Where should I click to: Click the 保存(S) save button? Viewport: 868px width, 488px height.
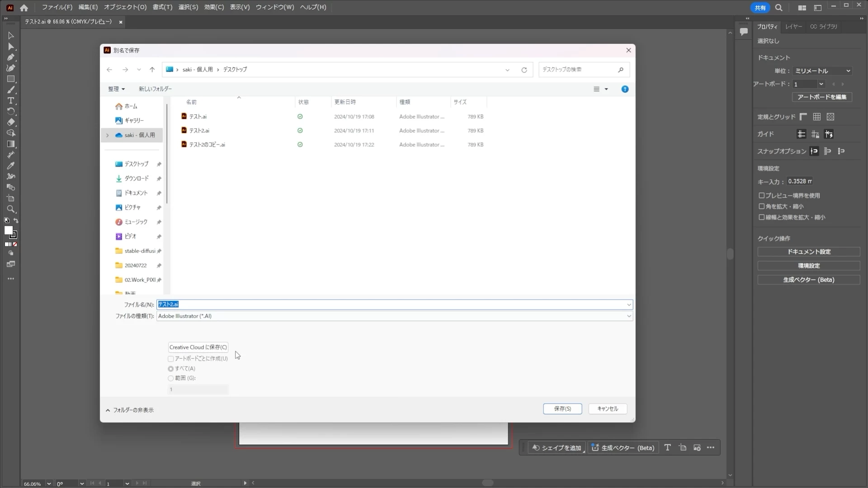[x=562, y=409]
